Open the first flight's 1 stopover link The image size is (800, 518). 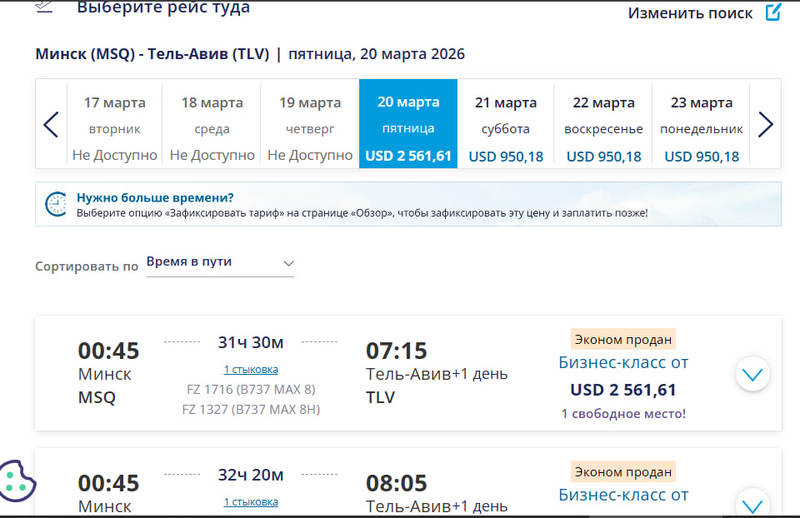251,369
